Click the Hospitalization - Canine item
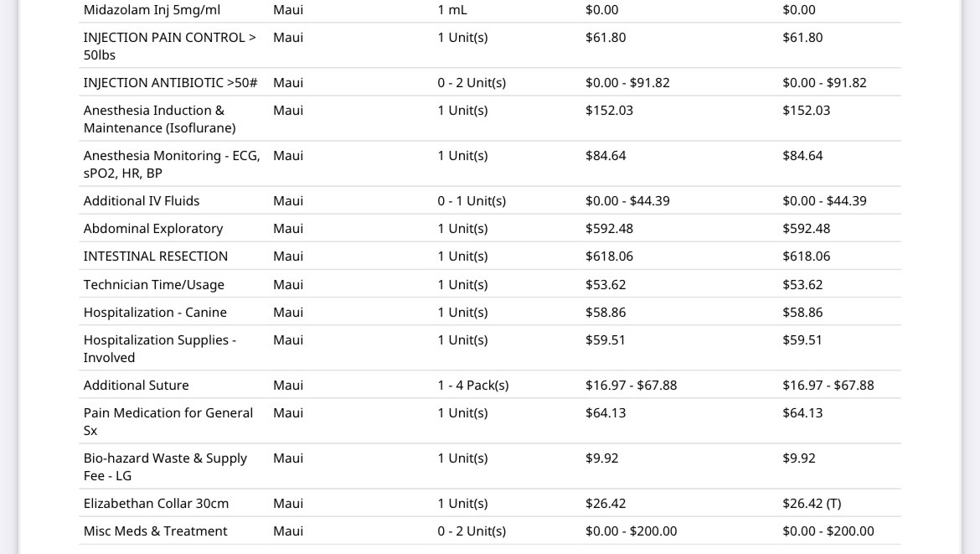This screenshot has width=980, height=554. point(155,312)
